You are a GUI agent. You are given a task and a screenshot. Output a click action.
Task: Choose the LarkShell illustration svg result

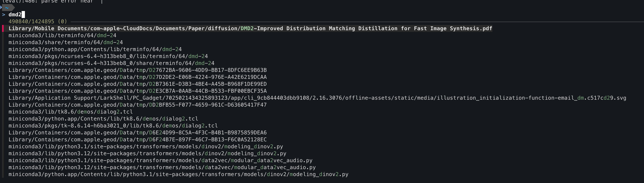pyautogui.click(x=317, y=98)
